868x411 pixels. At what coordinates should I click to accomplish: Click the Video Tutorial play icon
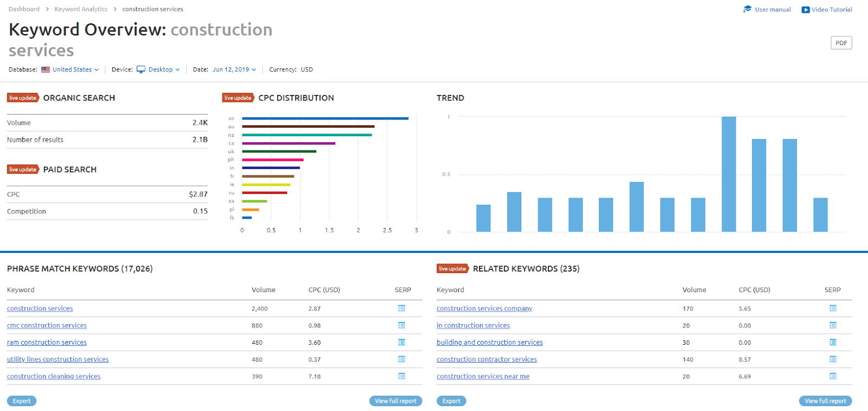[x=806, y=10]
